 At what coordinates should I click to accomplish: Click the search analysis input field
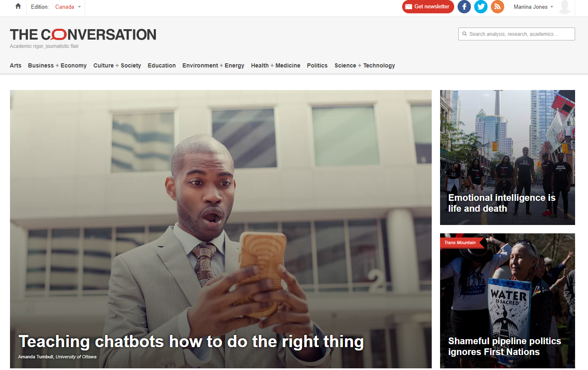521,34
